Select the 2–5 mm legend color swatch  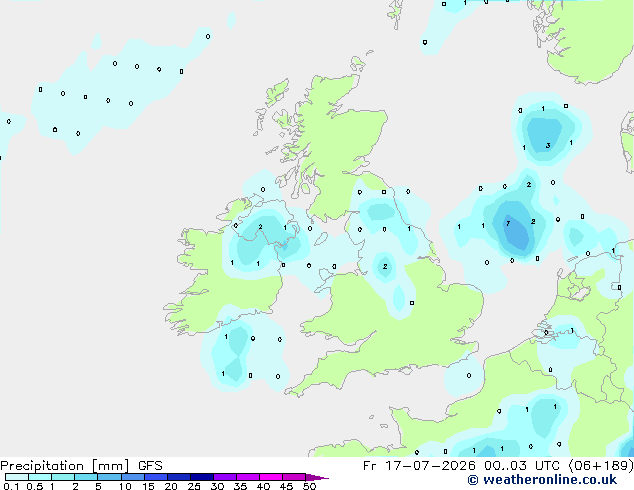point(86,477)
